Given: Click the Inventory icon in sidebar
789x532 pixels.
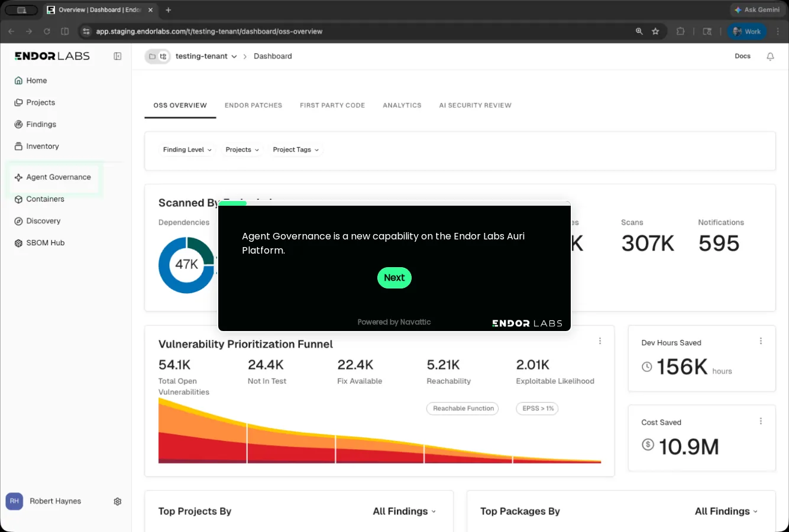Looking at the screenshot, I should pos(18,146).
